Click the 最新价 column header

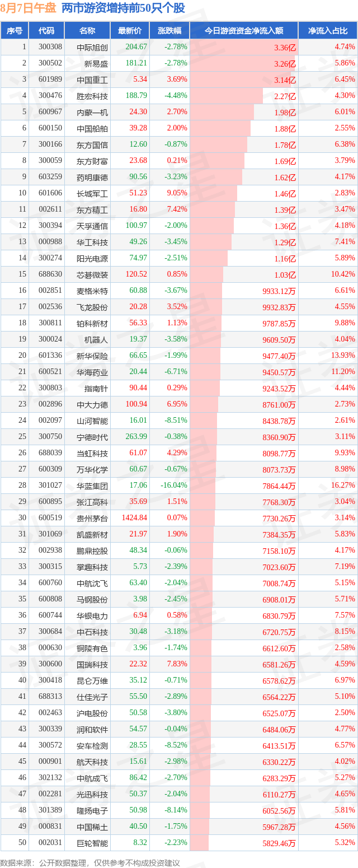coord(130,31)
